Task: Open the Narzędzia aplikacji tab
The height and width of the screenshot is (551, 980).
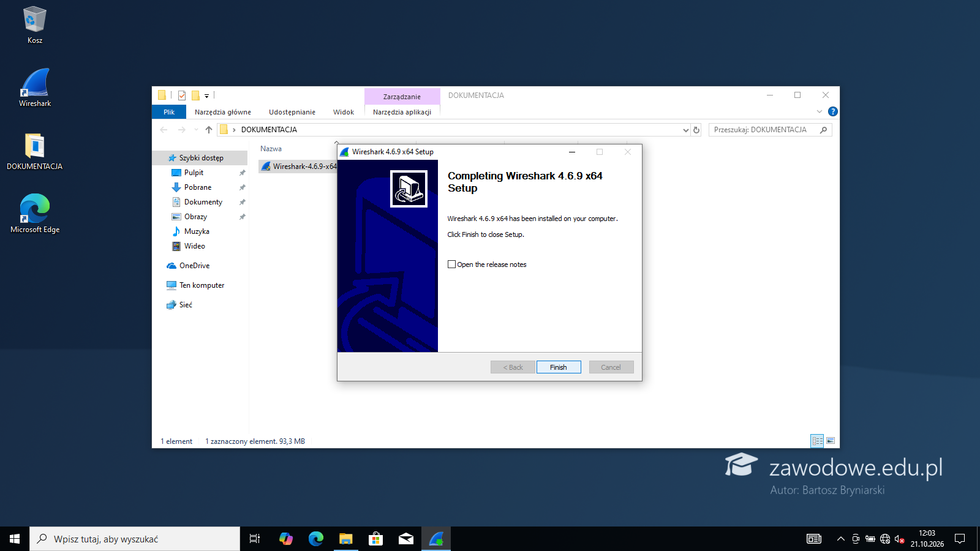Action: click(x=402, y=112)
